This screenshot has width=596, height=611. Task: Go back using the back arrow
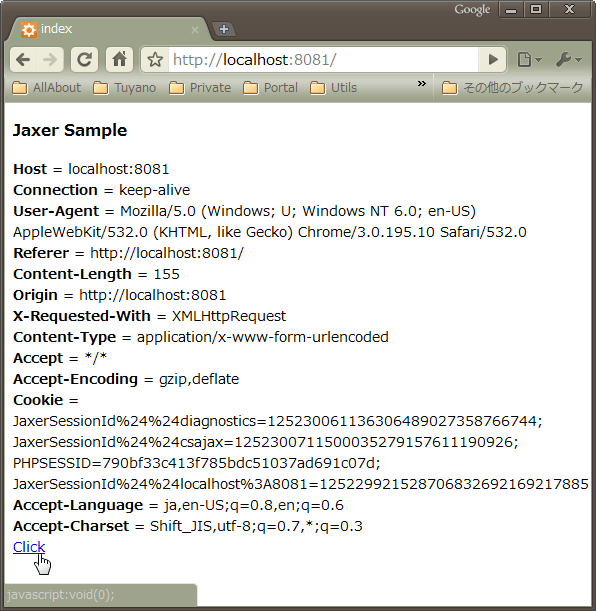23,60
